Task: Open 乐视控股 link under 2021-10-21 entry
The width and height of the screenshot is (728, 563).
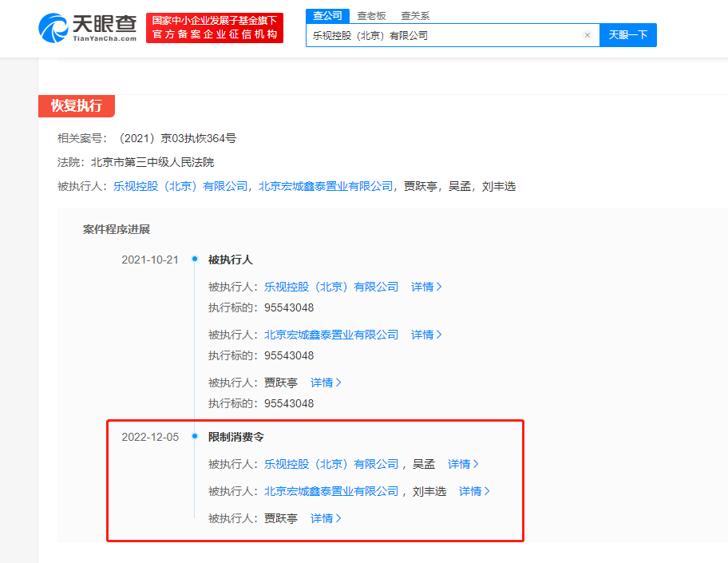Action: (331, 287)
